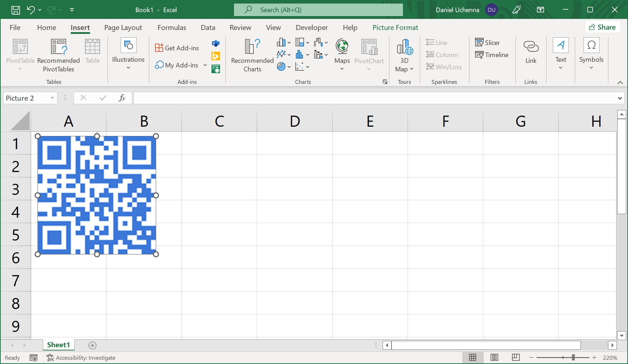Image resolution: width=628 pixels, height=364 pixels.
Task: Switch to the Formulas tab
Action: point(171,27)
